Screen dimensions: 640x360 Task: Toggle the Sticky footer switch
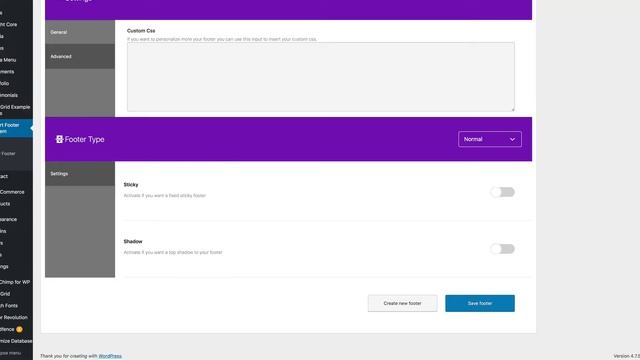502,192
